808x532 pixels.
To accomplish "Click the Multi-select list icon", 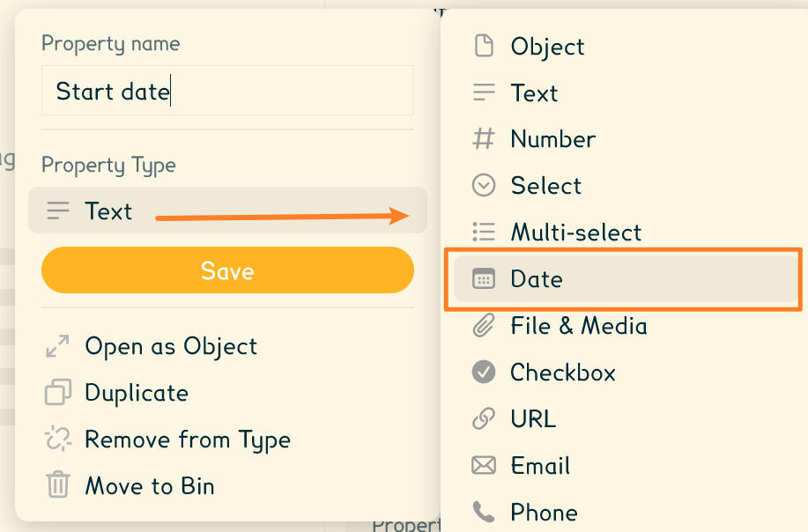I will pyautogui.click(x=484, y=233).
